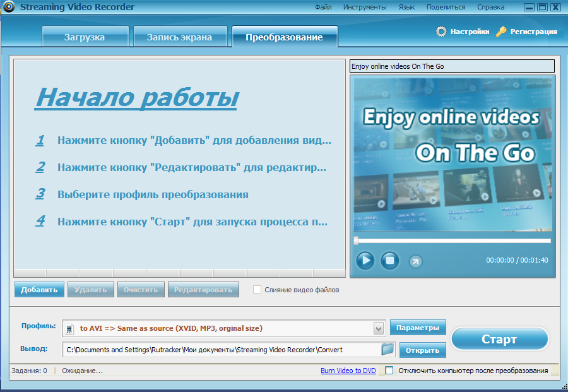
Task: Click the Добавить button
Action: click(x=39, y=290)
